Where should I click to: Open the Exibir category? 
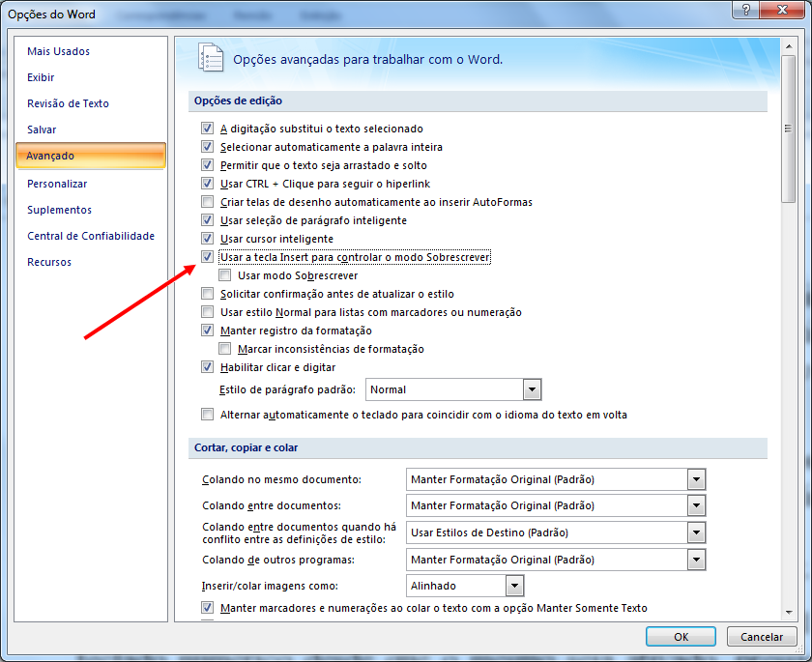pos(41,77)
